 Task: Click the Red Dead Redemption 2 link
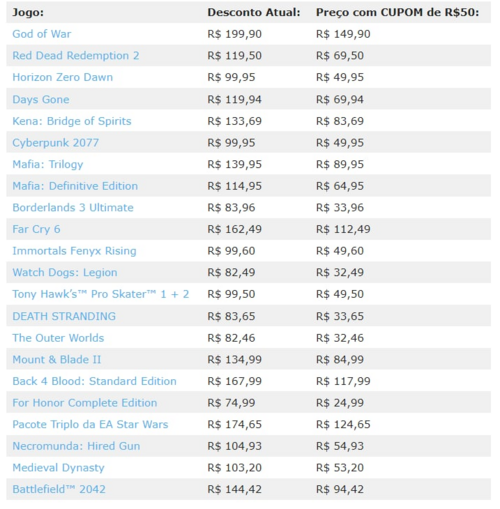76,56
